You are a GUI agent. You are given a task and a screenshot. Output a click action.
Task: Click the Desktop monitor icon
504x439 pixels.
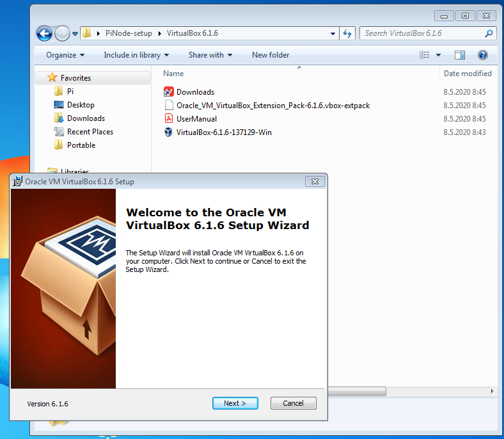click(x=58, y=104)
